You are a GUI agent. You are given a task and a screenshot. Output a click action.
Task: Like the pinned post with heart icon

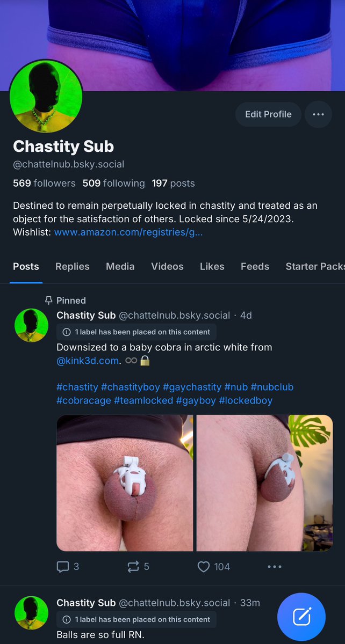[x=214, y=566]
